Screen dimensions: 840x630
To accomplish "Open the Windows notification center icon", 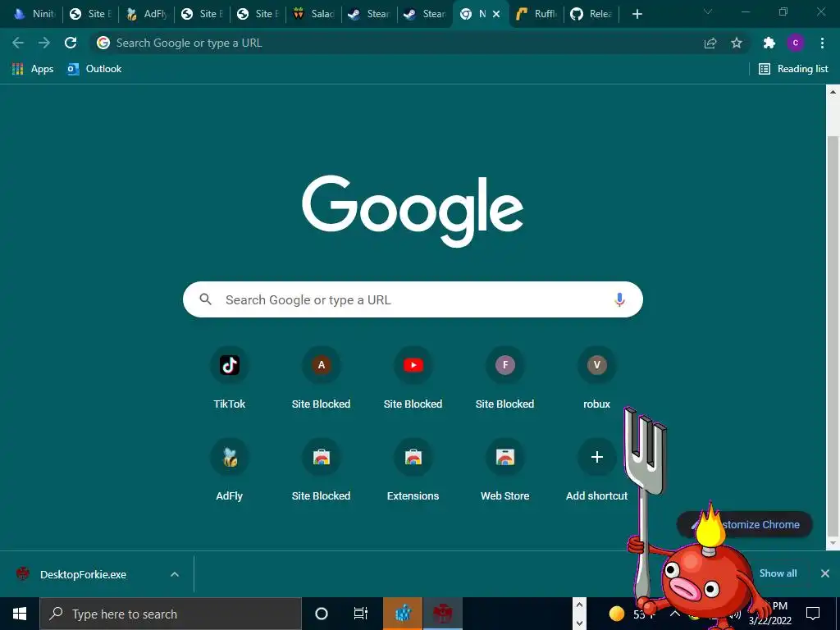I will tap(813, 614).
